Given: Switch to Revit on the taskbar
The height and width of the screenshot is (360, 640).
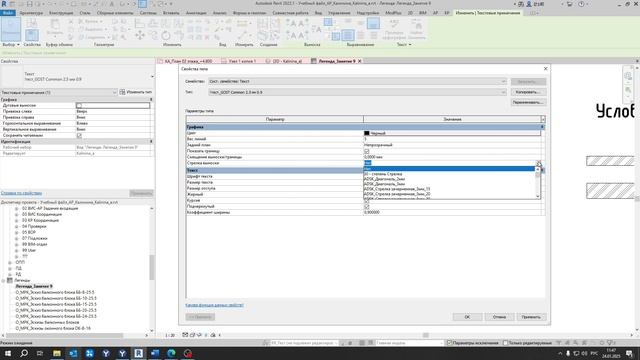Looking at the screenshot, I should 138,353.
